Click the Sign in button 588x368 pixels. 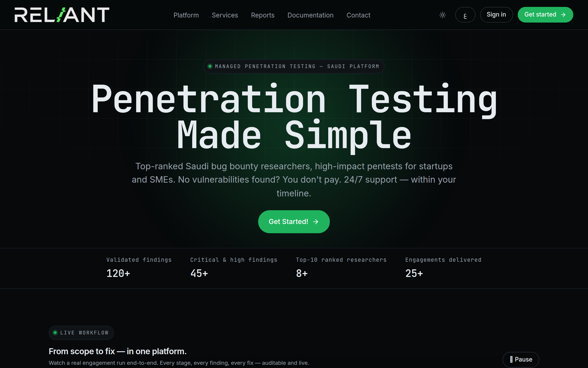click(496, 15)
